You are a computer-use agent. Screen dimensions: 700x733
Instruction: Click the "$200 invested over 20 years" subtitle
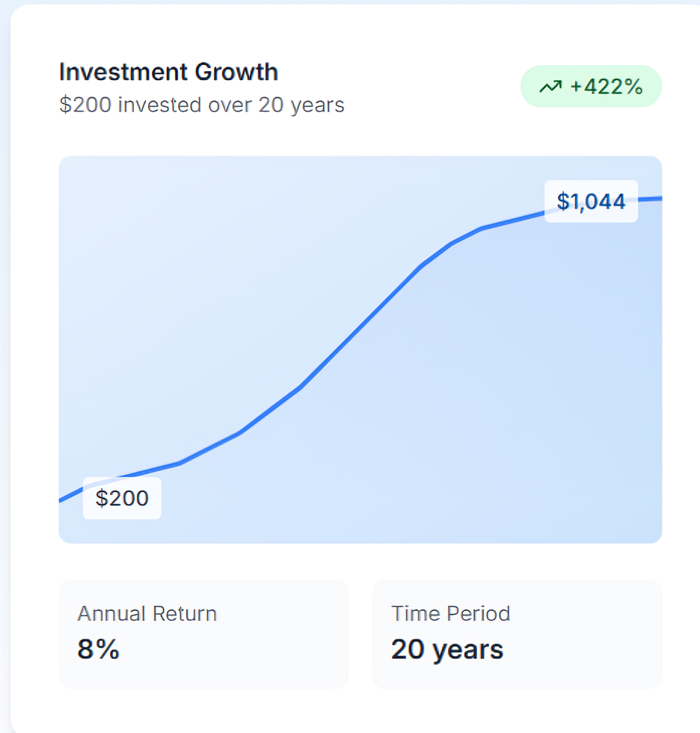[x=201, y=105]
